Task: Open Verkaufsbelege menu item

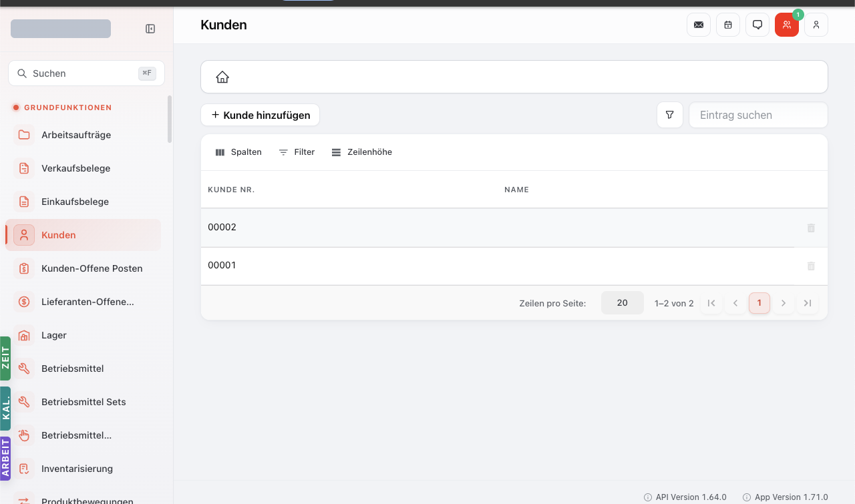Action: point(83,168)
